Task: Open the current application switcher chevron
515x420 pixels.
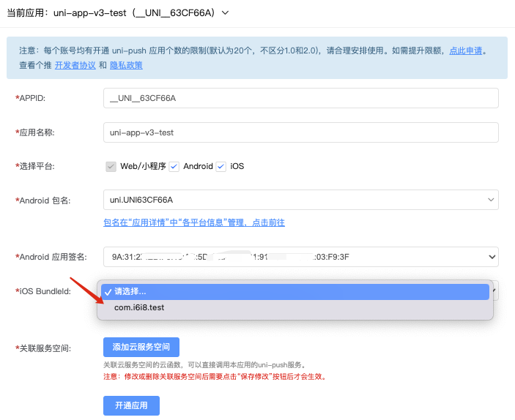Action: click(225, 12)
